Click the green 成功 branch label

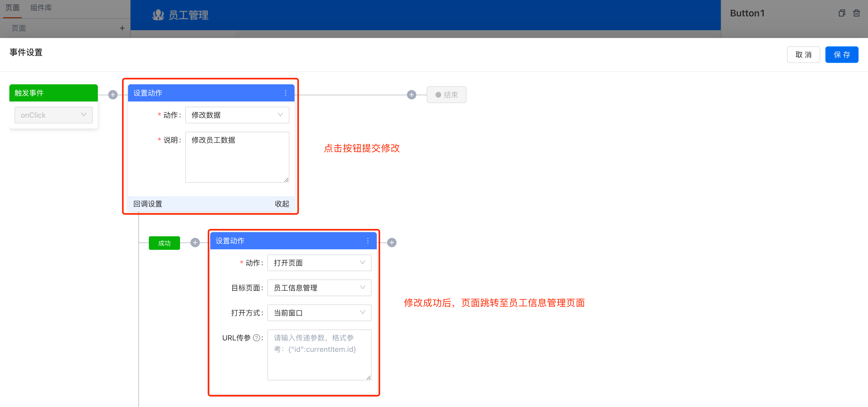click(x=164, y=243)
